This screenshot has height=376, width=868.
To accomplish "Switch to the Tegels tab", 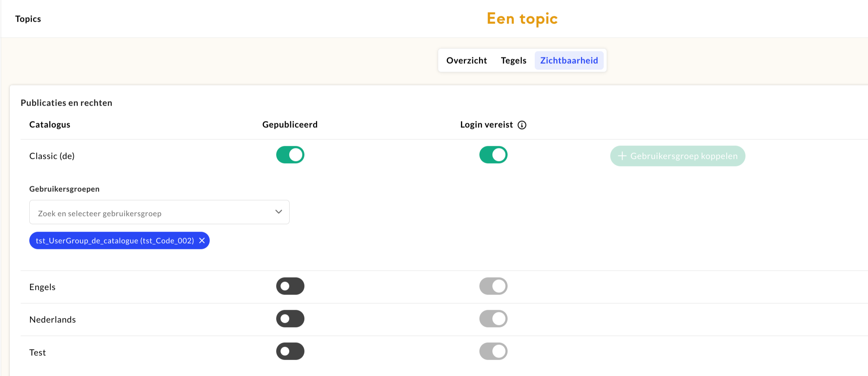I will pos(513,60).
